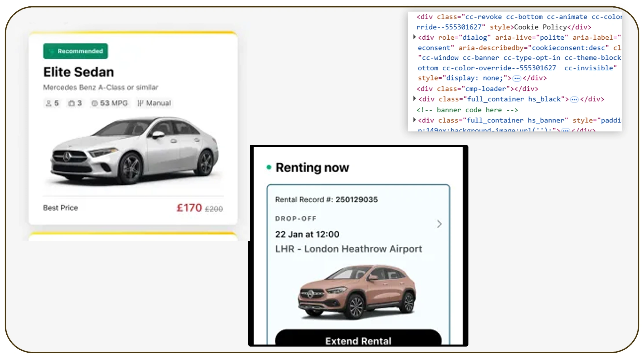Open the Elite Sedan title
Image resolution: width=644 pixels, height=359 pixels.
tap(79, 72)
